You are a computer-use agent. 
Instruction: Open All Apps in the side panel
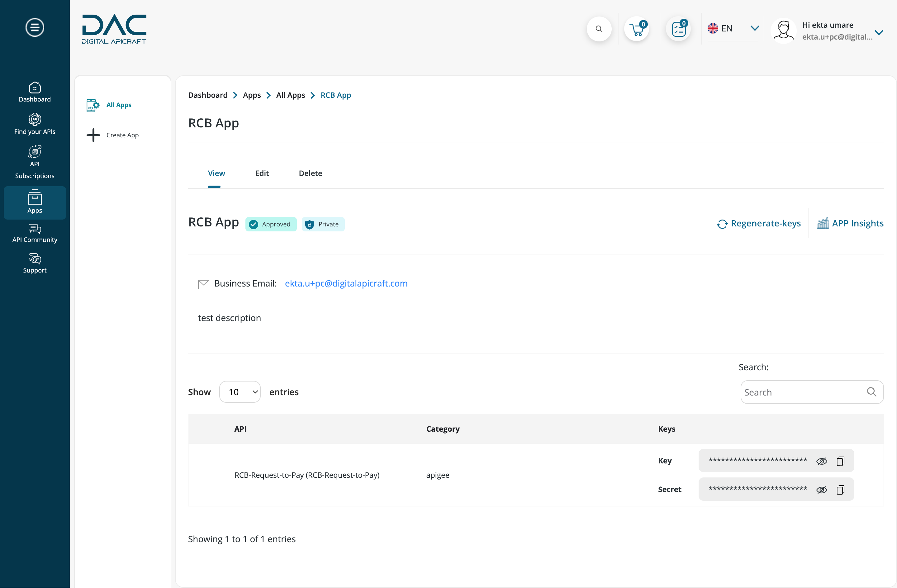point(119,105)
